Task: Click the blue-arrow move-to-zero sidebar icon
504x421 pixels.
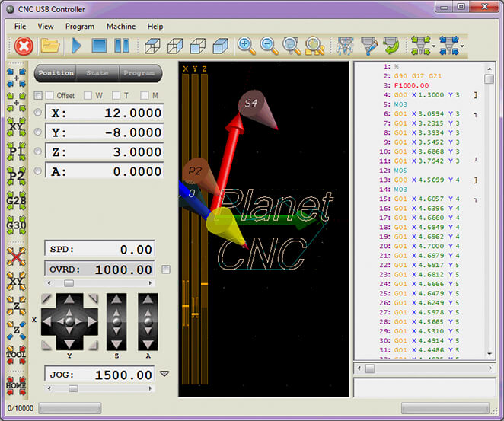Action: point(17,78)
